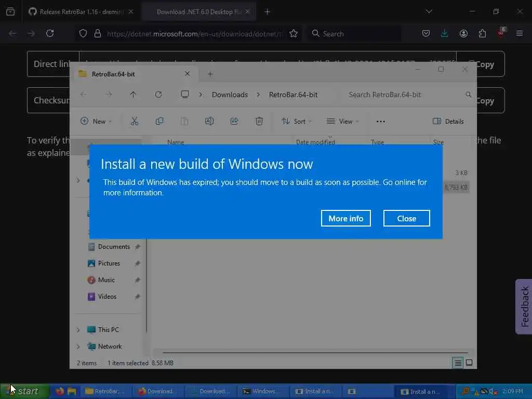
Task: Open the Sort dropdown in Explorer
Action: [297, 121]
